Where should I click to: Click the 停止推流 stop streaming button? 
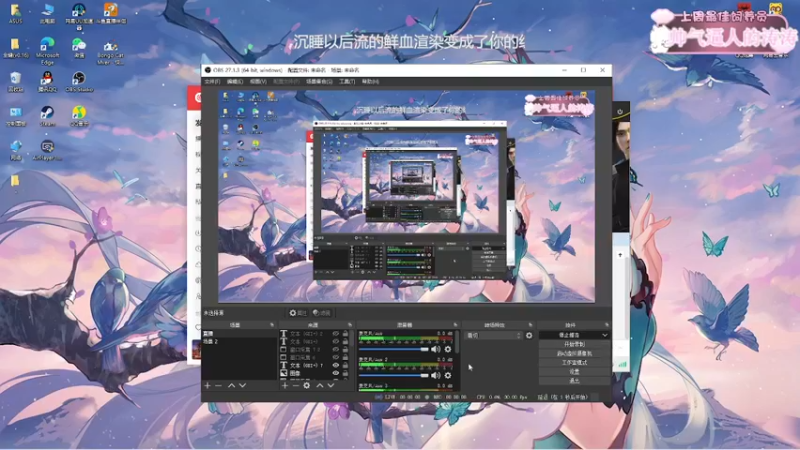coord(569,335)
